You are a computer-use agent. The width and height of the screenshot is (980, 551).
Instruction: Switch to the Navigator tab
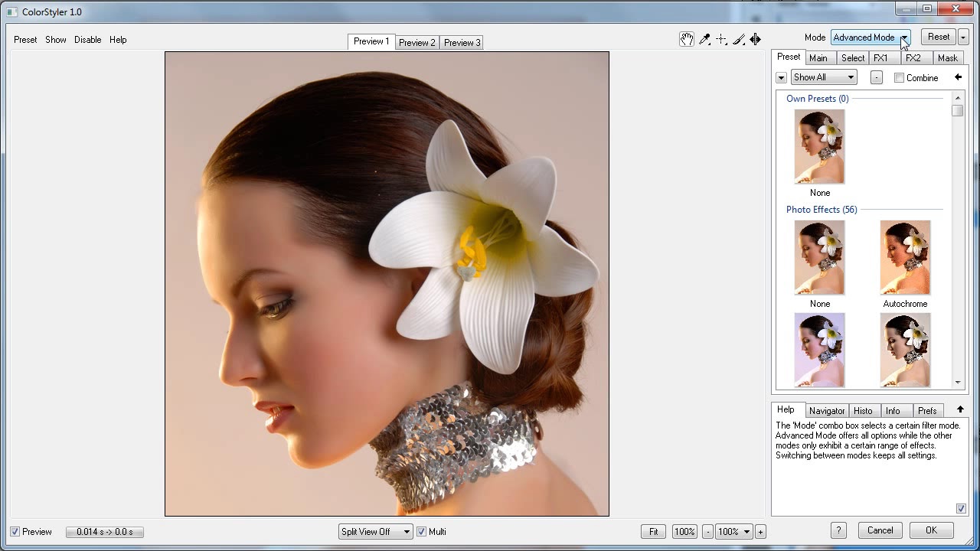point(827,411)
